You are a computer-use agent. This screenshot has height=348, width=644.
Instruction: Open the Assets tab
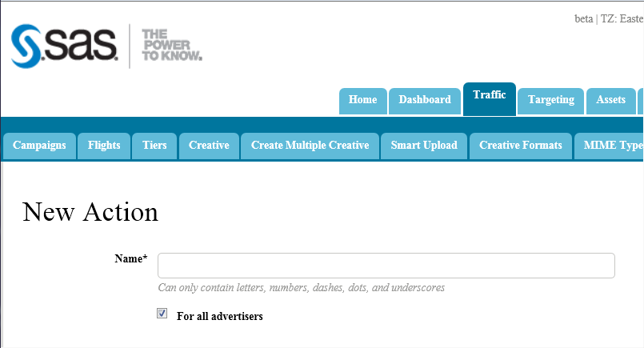pyautogui.click(x=610, y=100)
